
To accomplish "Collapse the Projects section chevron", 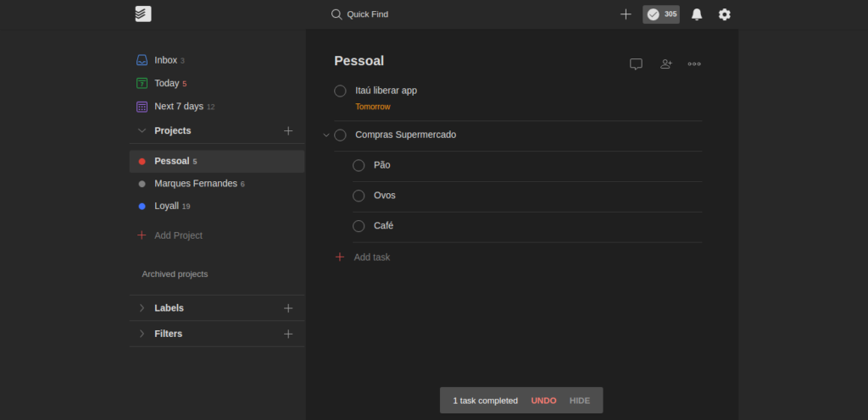I will [x=142, y=131].
